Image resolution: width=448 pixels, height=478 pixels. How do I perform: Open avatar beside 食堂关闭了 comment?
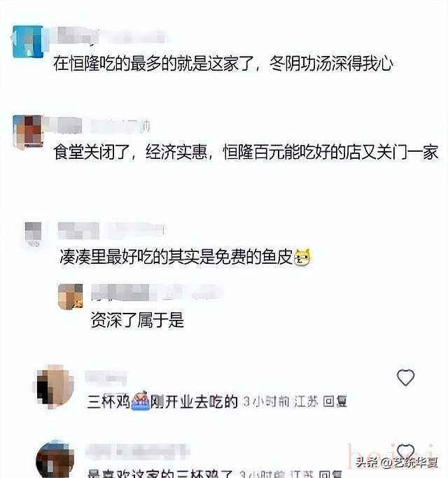coord(27,132)
